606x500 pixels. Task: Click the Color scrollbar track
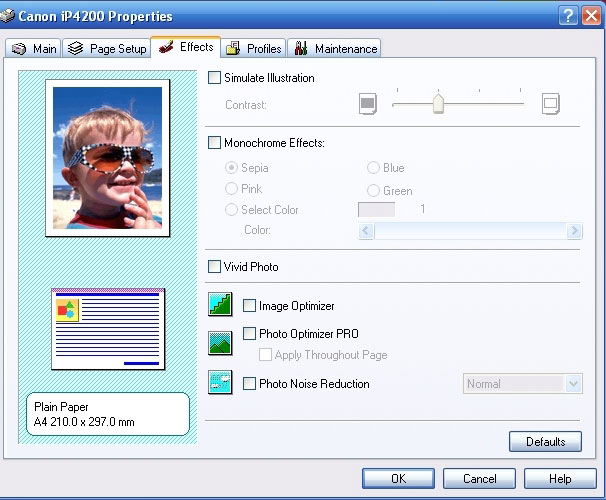click(x=470, y=231)
